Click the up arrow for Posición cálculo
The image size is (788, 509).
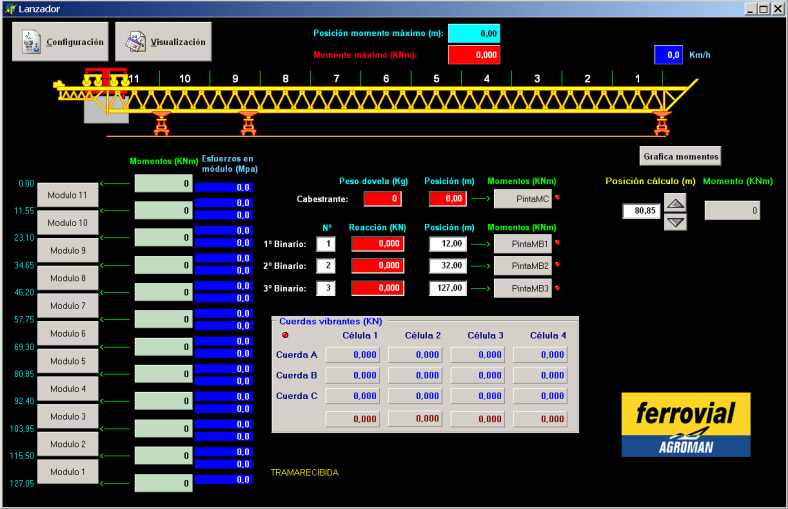click(676, 203)
